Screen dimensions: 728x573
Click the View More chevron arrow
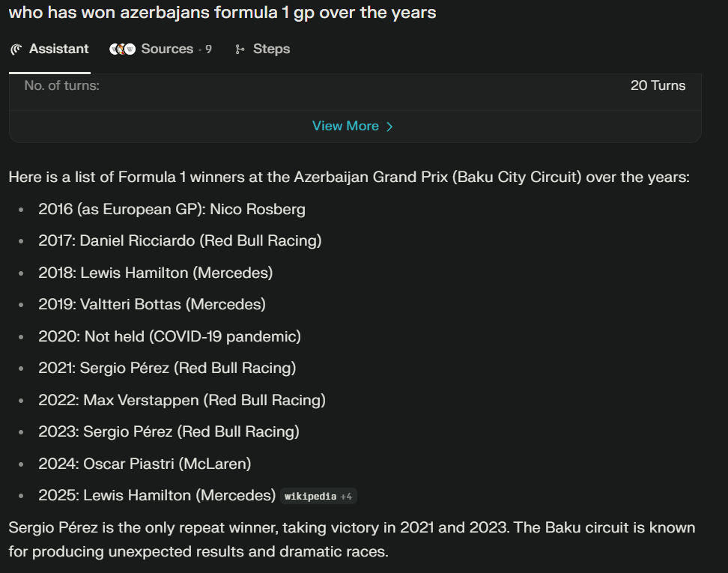pos(389,127)
